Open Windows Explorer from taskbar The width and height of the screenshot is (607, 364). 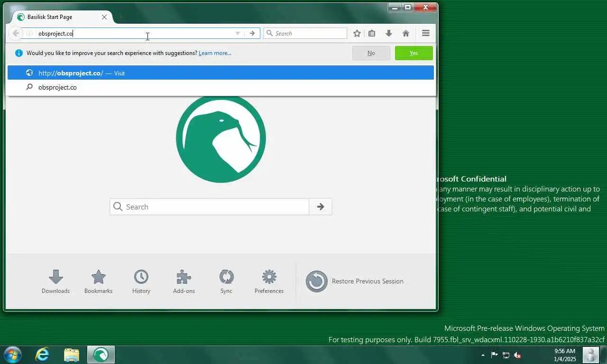click(72, 355)
